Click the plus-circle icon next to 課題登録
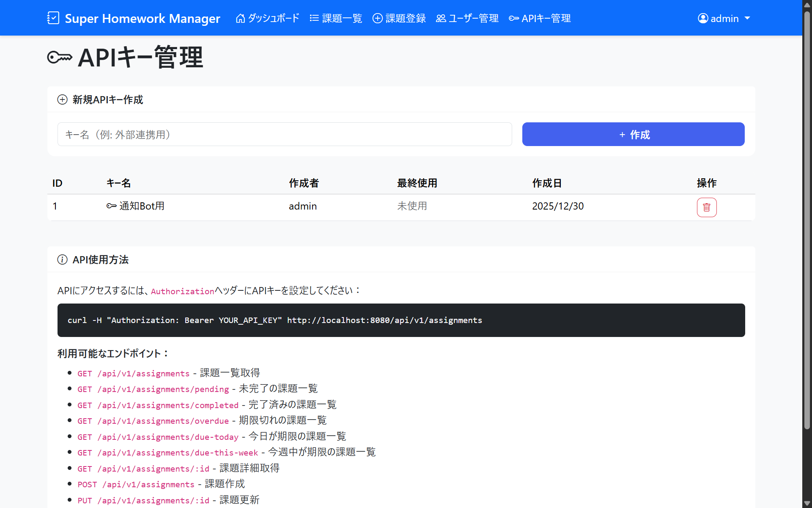This screenshot has height=508, width=812. (x=377, y=18)
